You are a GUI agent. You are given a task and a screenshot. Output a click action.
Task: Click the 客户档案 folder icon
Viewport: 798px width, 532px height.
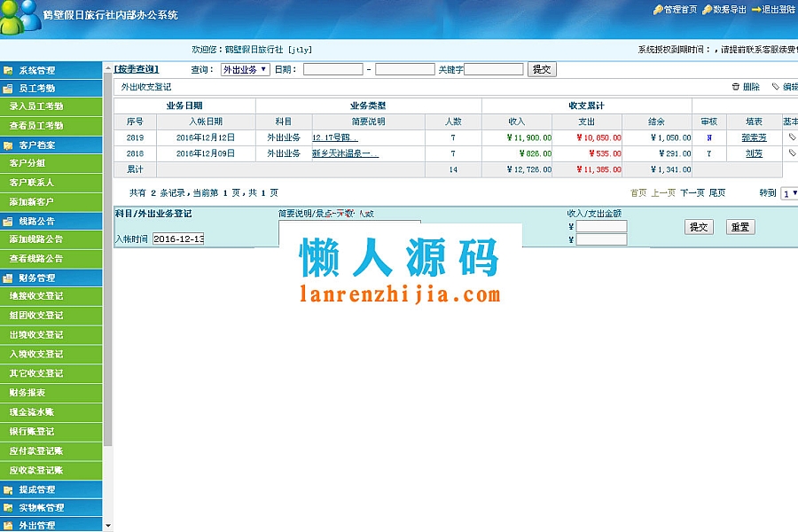(8, 145)
